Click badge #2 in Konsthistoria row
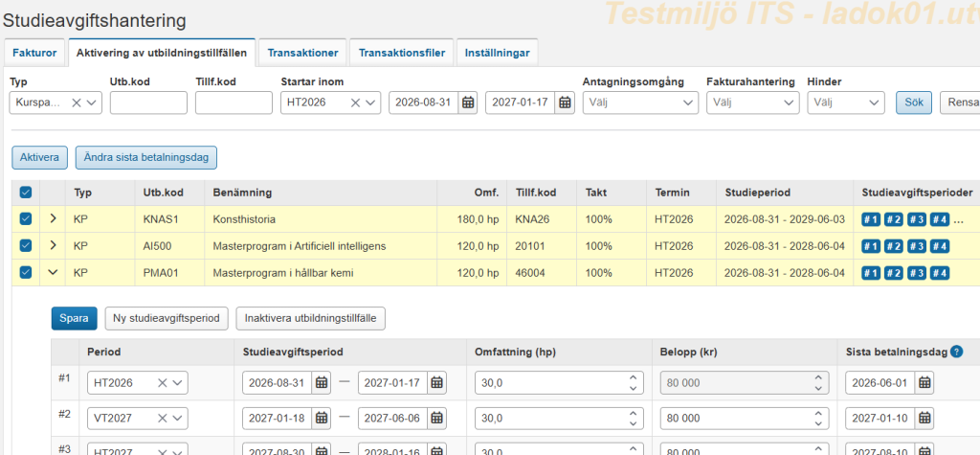This screenshot has height=455, width=980. [894, 219]
